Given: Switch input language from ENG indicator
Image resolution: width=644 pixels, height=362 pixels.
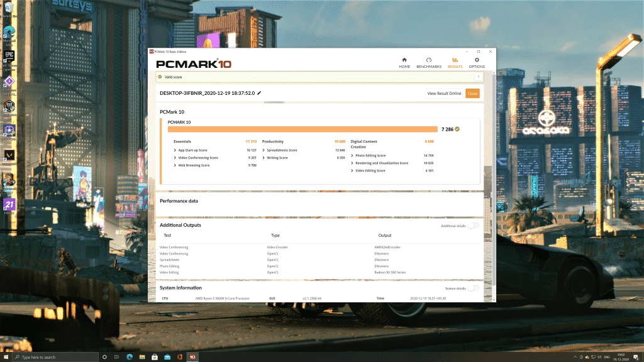Looking at the screenshot, I should click(x=607, y=357).
